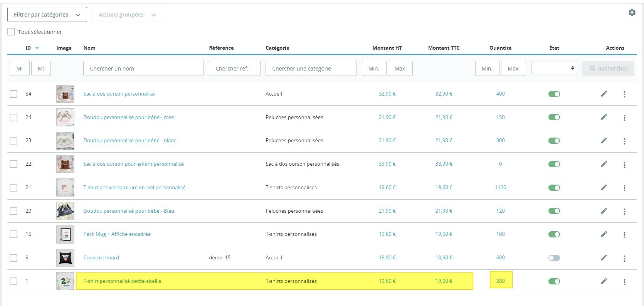The image size is (644, 306).
Task: Sort by Montant TTC column header
Action: pos(444,48)
